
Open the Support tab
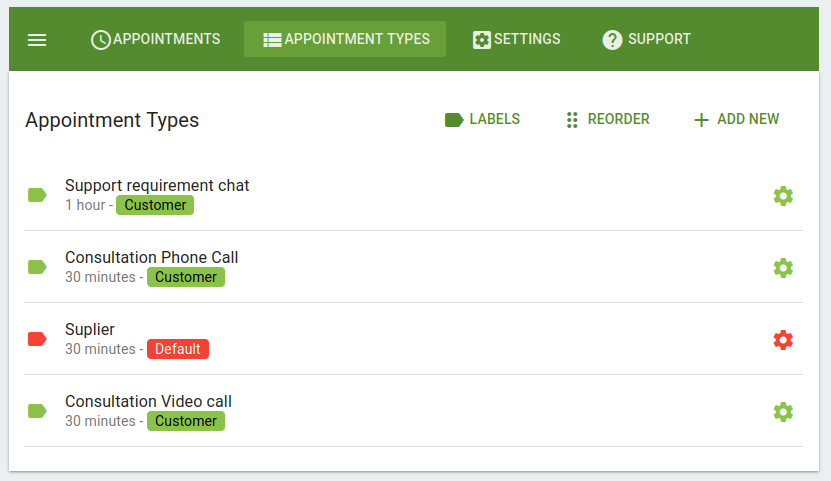pyautogui.click(x=647, y=39)
